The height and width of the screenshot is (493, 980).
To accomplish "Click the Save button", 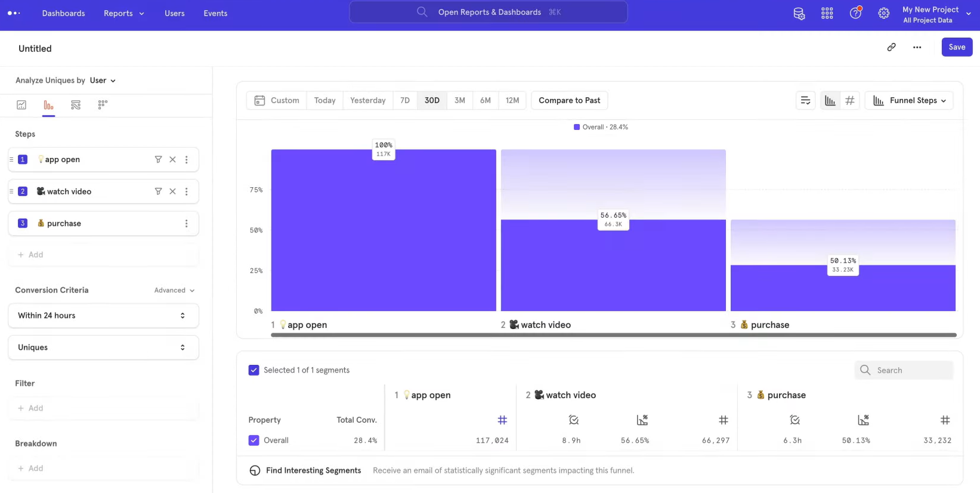I will click(x=956, y=47).
